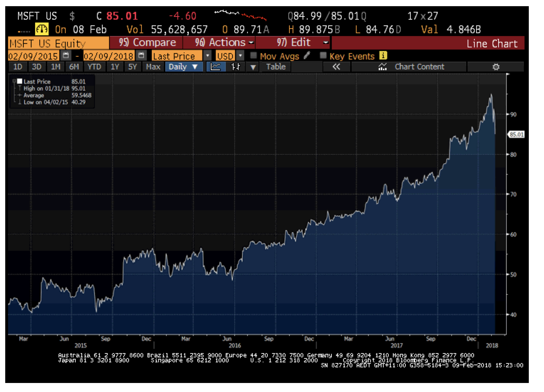
Task: Enable the Mov Avgs checkbox
Action: point(253,56)
